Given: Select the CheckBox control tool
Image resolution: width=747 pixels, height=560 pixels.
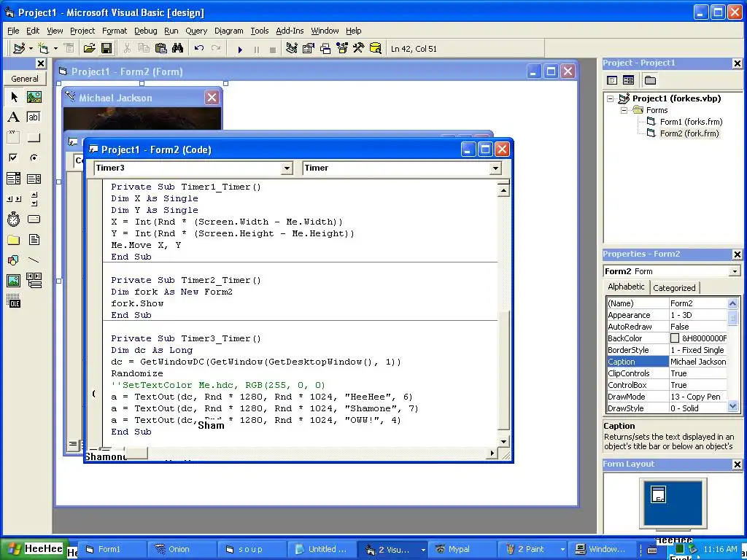Looking at the screenshot, I should (14, 157).
